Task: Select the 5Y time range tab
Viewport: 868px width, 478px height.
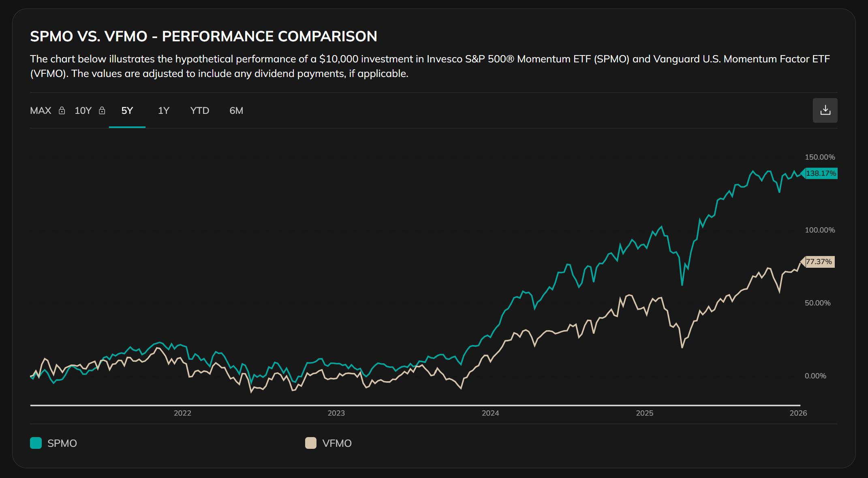Action: (127, 111)
